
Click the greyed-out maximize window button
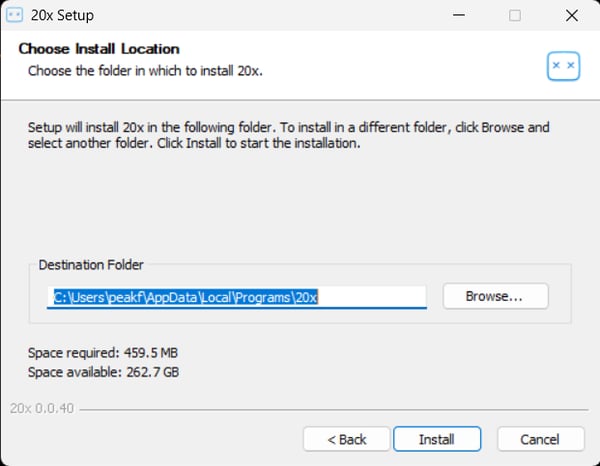(x=515, y=16)
